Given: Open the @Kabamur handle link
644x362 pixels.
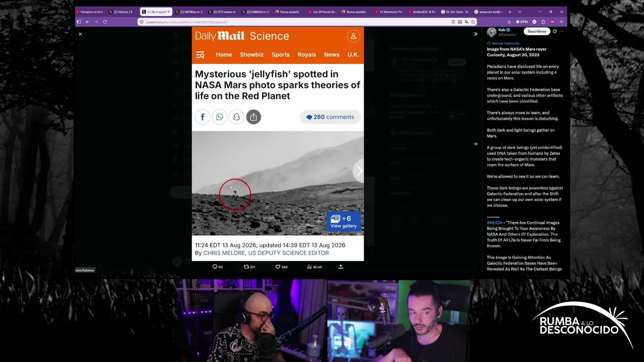Looking at the screenshot, I should pos(508,35).
